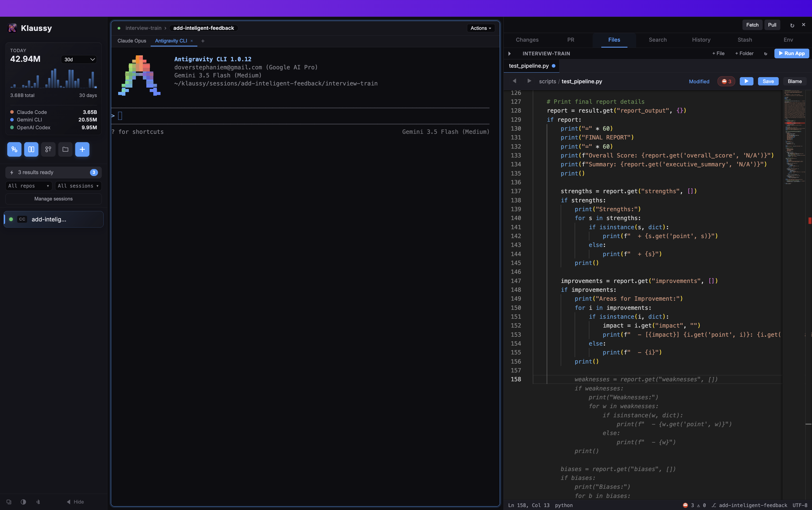The image size is (812, 510).
Task: Add a new terminal tab with plus
Action: tap(203, 41)
